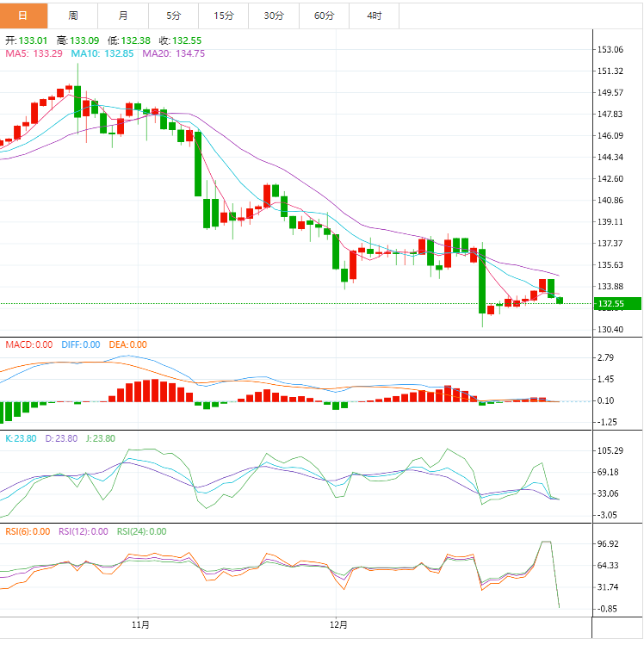Select the RSI(6) legend label
Image resolution: width=644 pixels, height=645 pixels.
click(26, 531)
